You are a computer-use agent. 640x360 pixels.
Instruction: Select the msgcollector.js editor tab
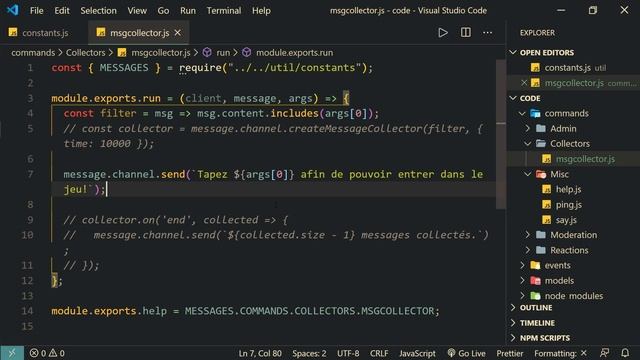[x=139, y=33]
